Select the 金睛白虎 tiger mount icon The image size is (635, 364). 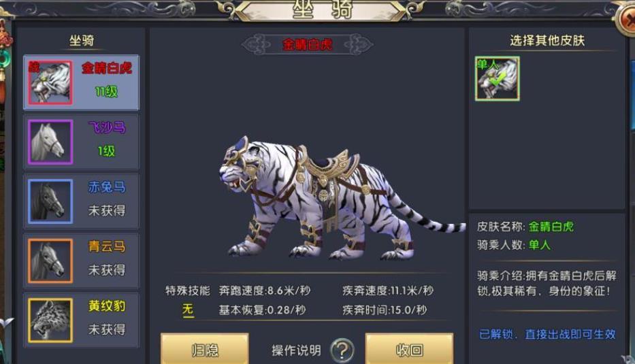click(x=50, y=82)
